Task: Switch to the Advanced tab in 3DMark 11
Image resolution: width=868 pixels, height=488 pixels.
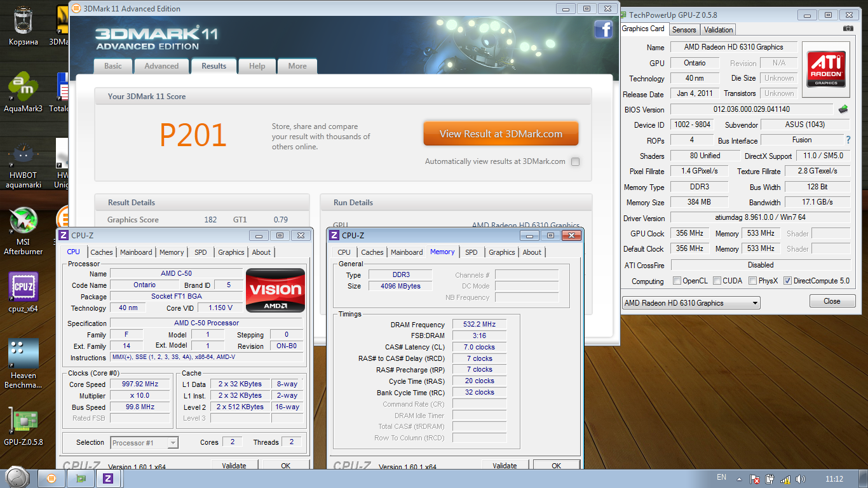Action: click(161, 66)
